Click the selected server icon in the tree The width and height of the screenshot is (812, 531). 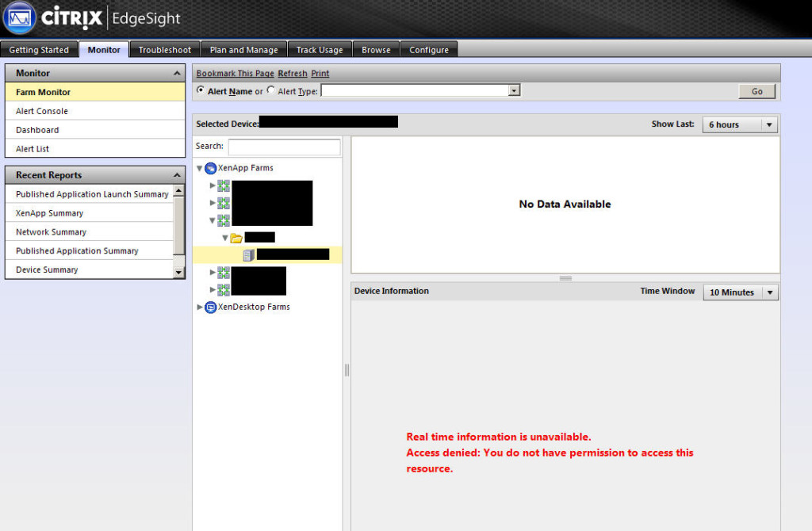point(247,254)
